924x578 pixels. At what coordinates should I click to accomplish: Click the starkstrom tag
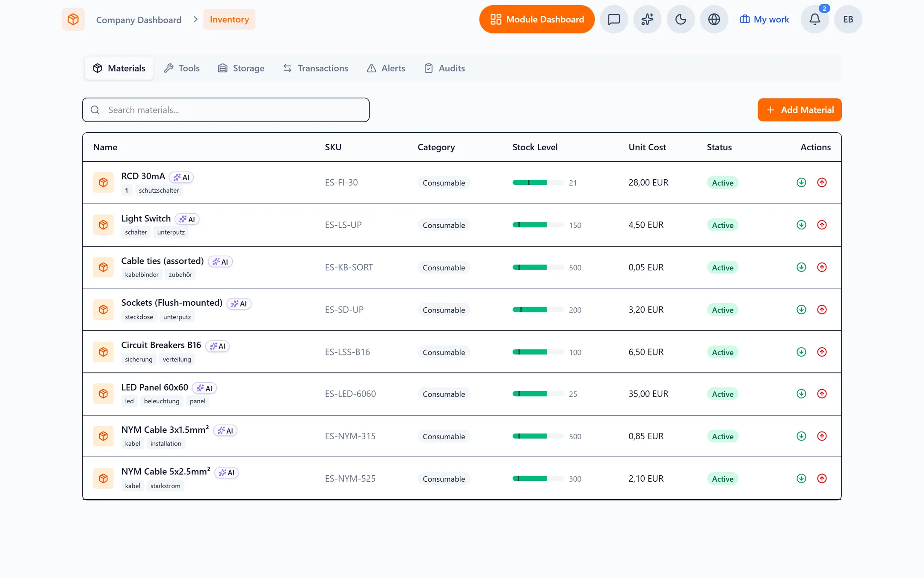pos(165,486)
